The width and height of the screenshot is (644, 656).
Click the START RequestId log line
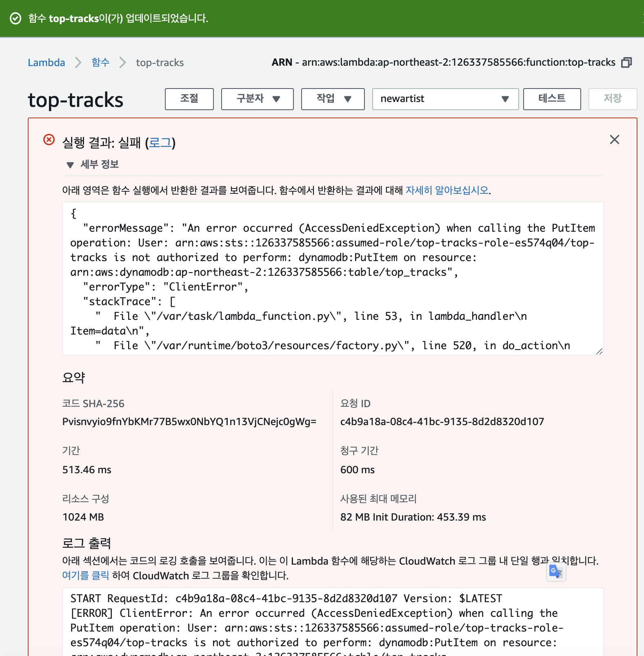coord(286,598)
